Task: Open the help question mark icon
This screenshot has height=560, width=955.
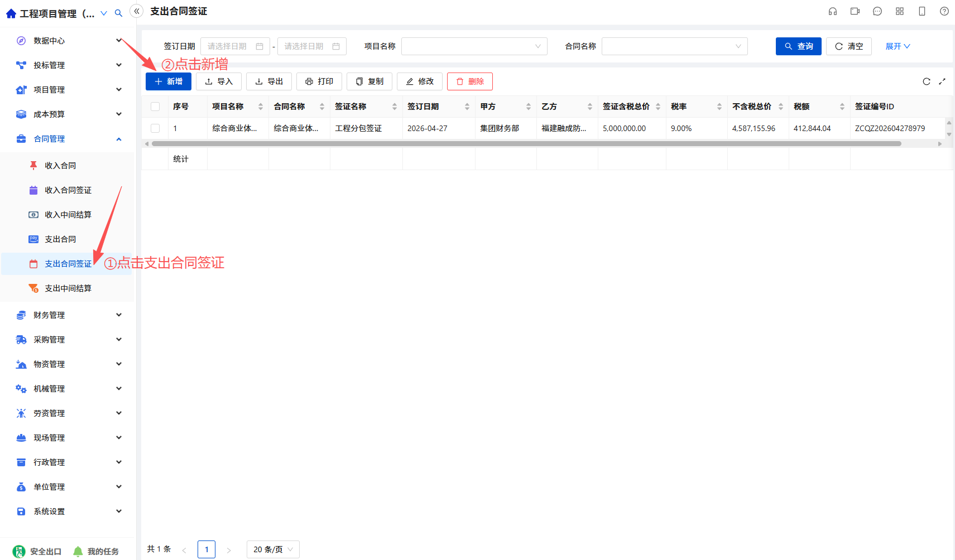Action: tap(944, 11)
